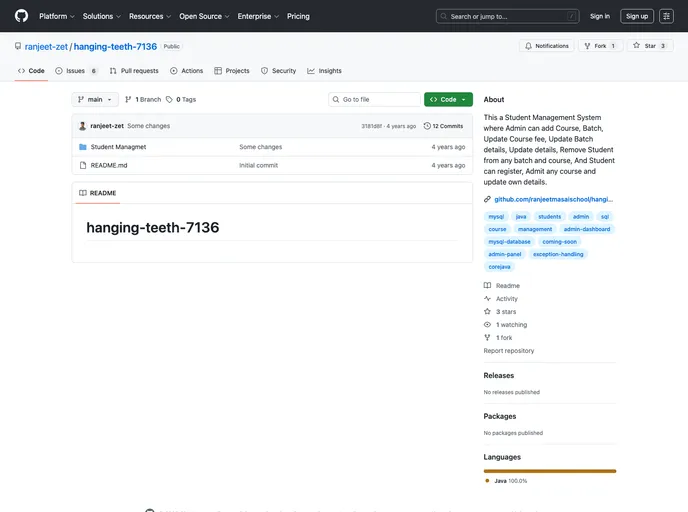Star the hanging-teeth-7136 repository
Screen dimensions: 688x512
tap(650, 46)
